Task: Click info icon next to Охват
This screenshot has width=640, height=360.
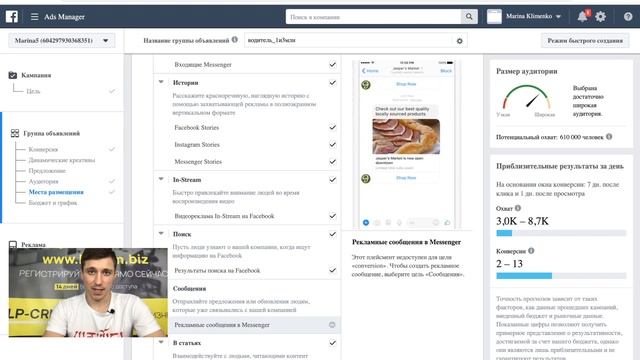Action: [x=518, y=208]
